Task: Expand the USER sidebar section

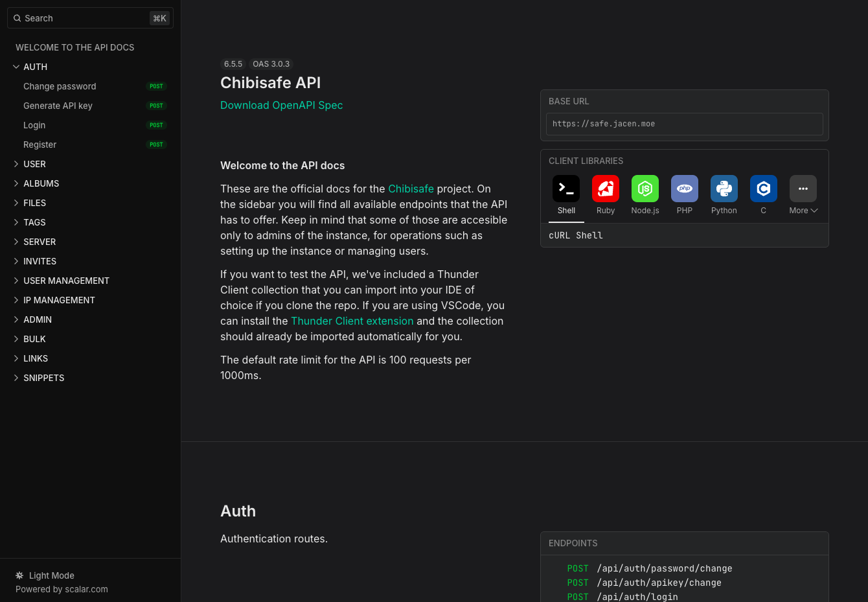Action: (x=16, y=164)
